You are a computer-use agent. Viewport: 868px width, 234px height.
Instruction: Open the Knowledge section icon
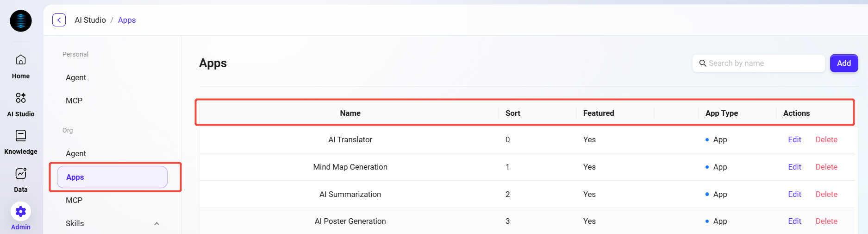21,136
